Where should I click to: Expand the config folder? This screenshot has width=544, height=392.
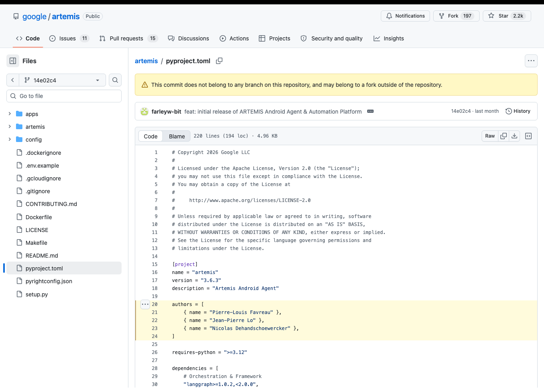click(10, 140)
